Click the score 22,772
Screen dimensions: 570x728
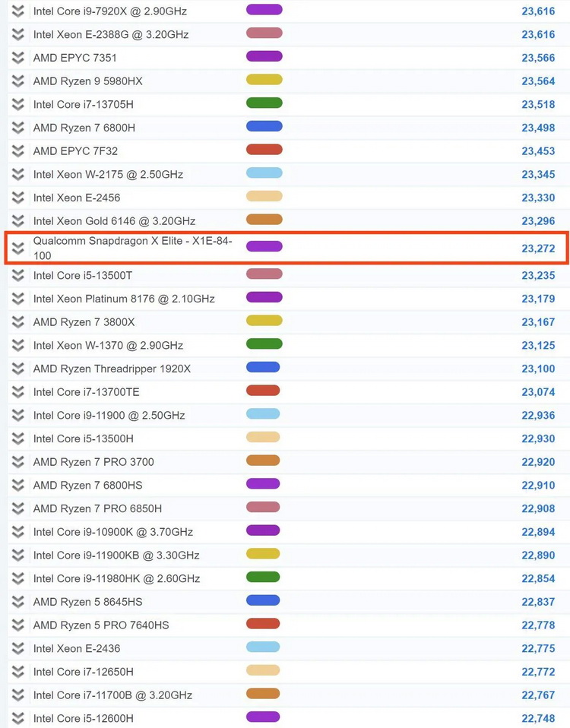click(538, 671)
